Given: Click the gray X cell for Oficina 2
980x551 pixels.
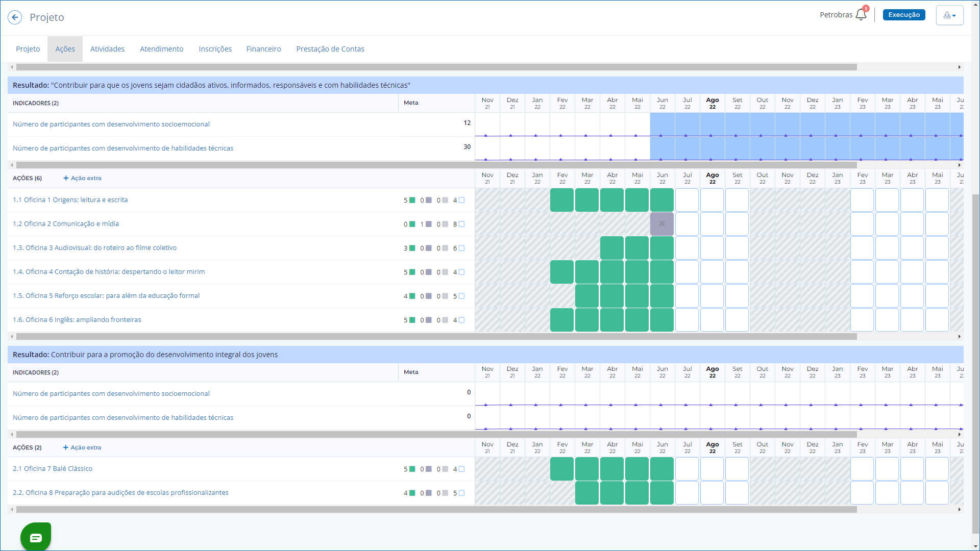Looking at the screenshot, I should (662, 224).
